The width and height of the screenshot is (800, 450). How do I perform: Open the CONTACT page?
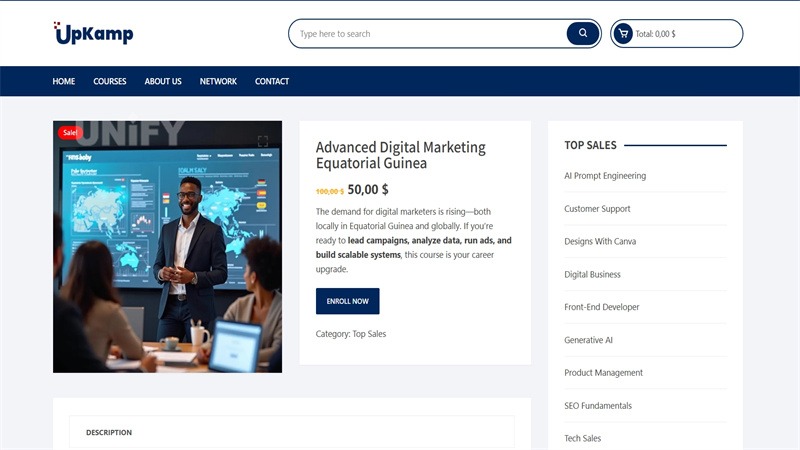(272, 81)
